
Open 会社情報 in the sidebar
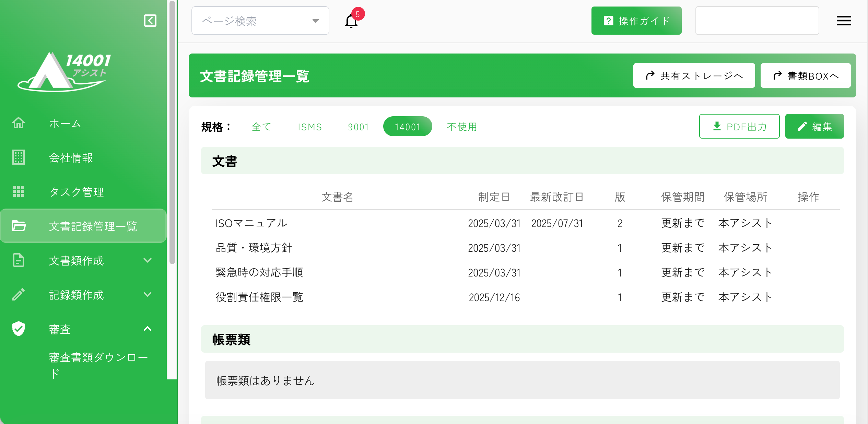(83, 157)
